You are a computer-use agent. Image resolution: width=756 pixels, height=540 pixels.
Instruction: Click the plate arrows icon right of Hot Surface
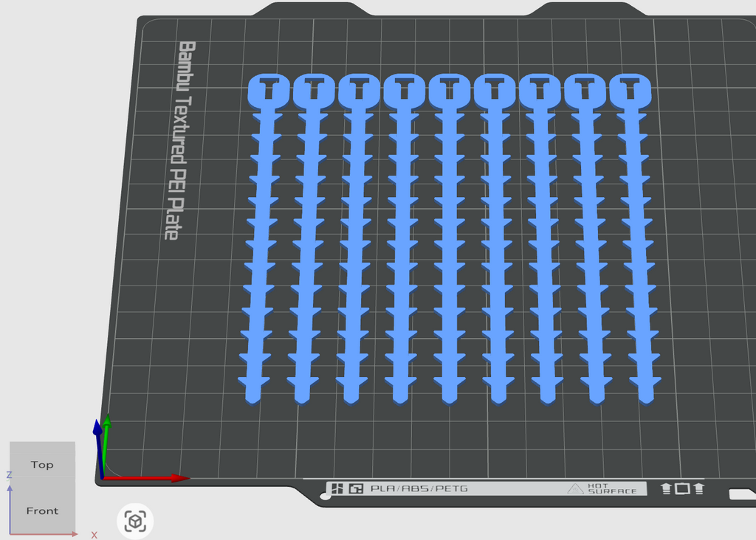tap(682, 488)
